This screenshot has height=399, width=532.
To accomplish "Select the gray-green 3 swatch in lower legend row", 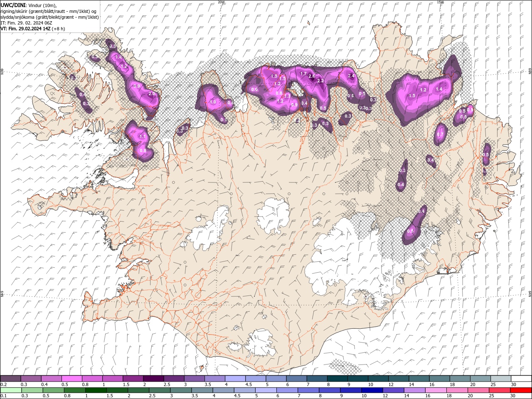I will point(181,390).
